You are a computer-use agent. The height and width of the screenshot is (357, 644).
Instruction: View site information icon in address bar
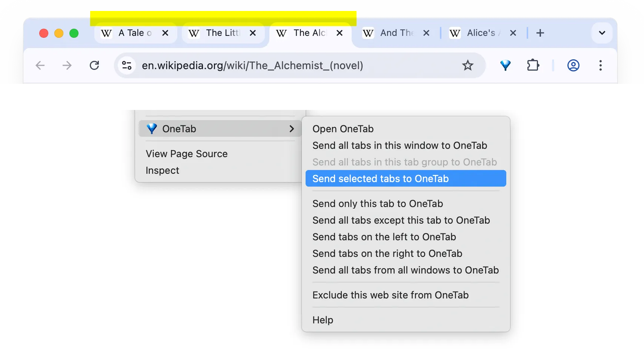coord(127,65)
